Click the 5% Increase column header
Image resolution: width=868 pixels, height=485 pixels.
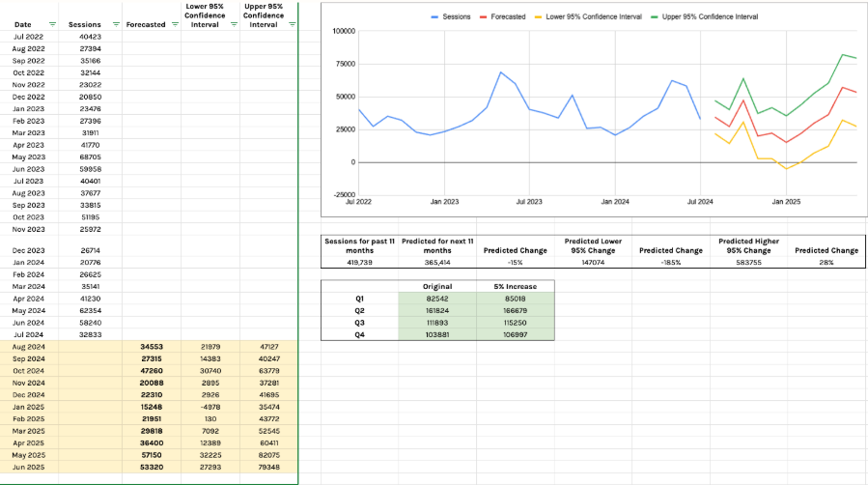516,286
